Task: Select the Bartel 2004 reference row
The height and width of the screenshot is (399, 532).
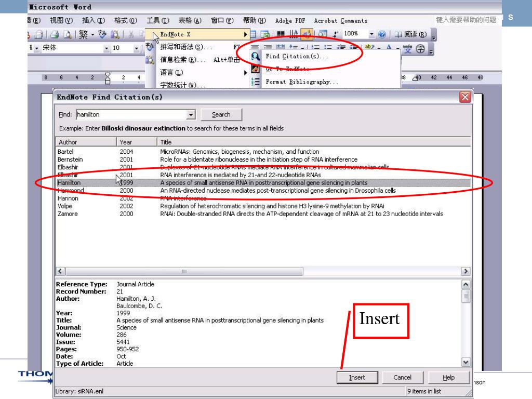Action: click(263, 152)
